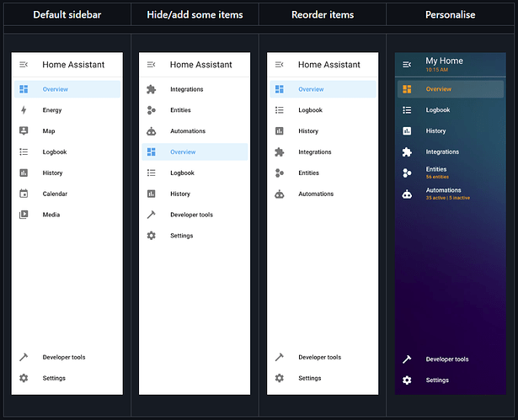Screen dimensions: 518x420
Task: Click the Settings gear icon in Hide/add sidebar
Action: (152, 236)
